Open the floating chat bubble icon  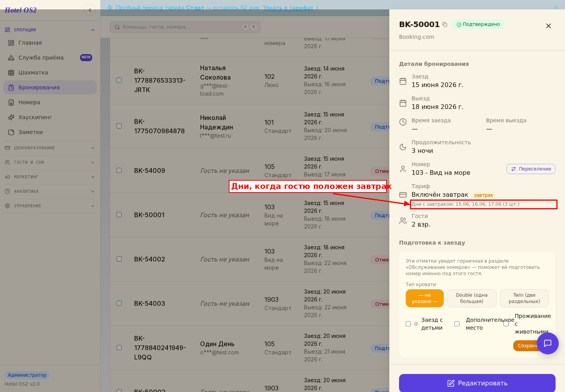548,343
